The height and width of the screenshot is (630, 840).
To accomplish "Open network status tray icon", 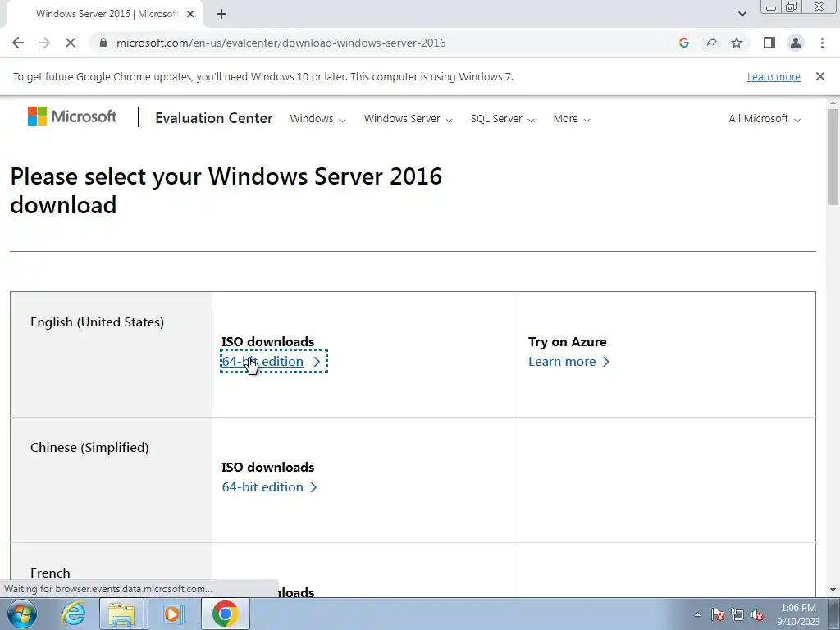I will click(737, 614).
